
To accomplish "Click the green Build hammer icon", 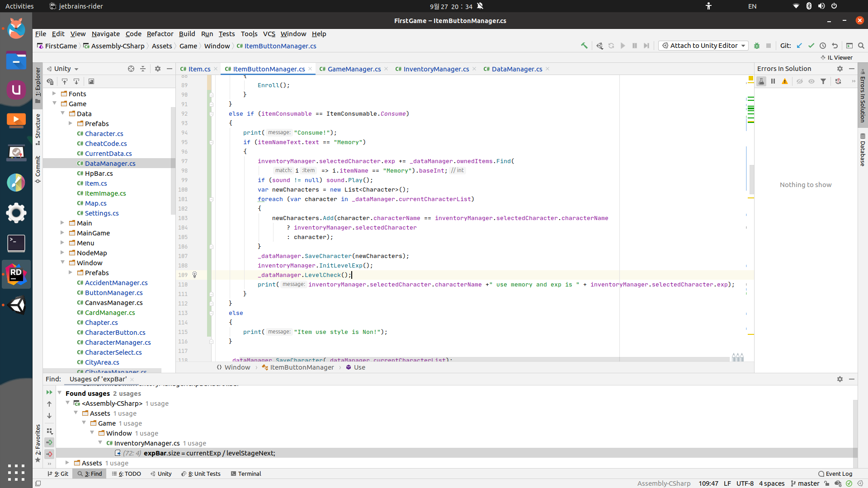I will 584,46.
